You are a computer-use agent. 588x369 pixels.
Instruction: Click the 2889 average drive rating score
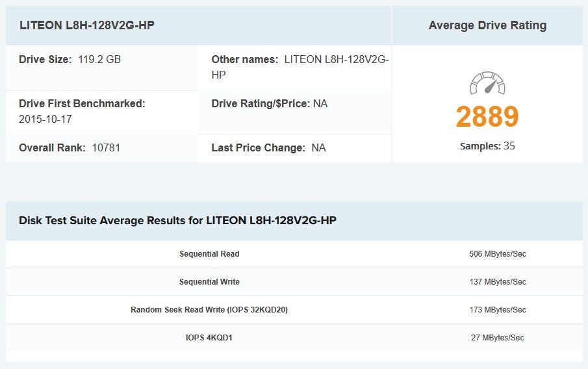point(487,116)
